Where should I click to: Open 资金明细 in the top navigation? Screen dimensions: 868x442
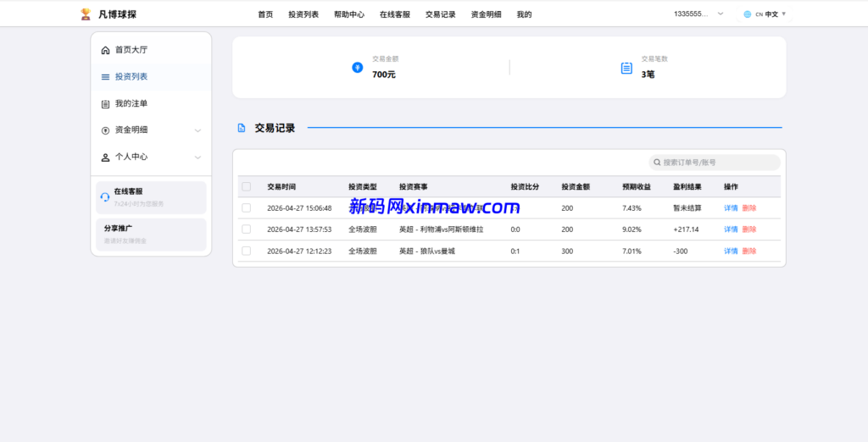[486, 15]
